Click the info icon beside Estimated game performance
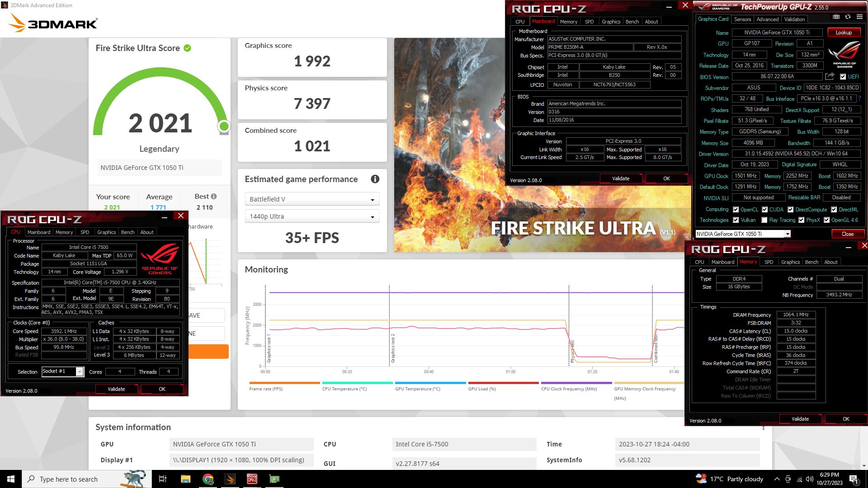Screen dimensions: 868x488 [x=375, y=179]
